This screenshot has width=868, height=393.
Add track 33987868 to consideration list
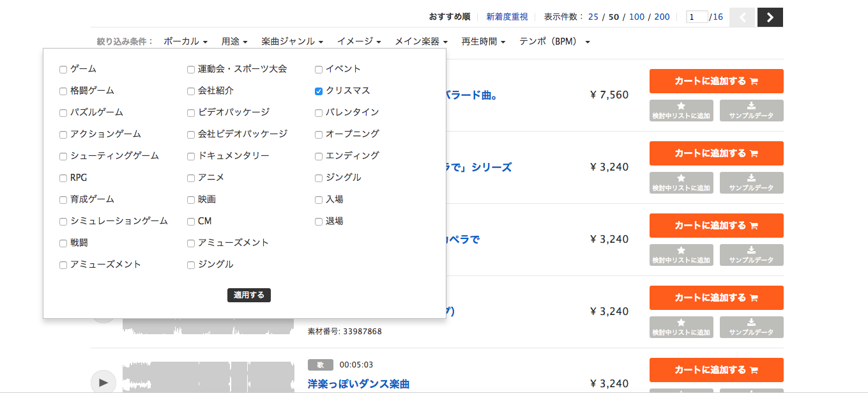pos(681,327)
